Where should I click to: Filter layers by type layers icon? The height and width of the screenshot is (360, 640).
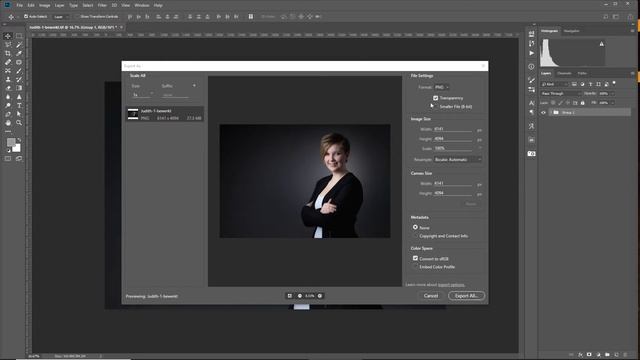(x=590, y=84)
